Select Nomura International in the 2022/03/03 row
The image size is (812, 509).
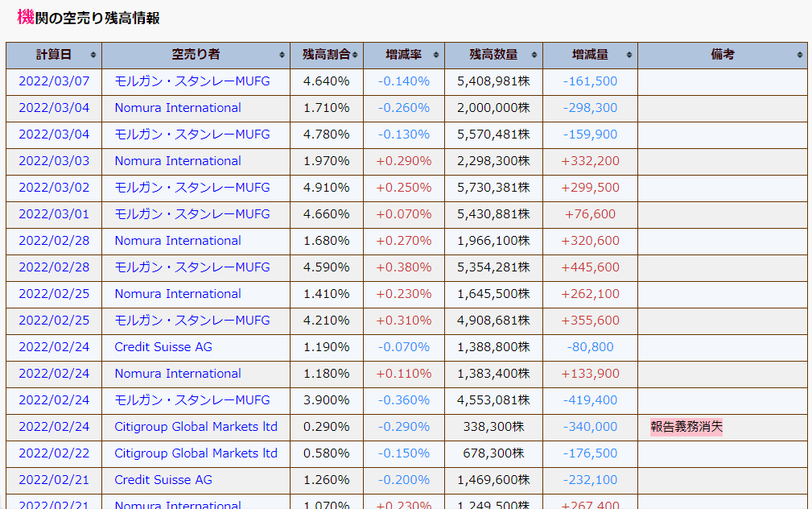(178, 161)
